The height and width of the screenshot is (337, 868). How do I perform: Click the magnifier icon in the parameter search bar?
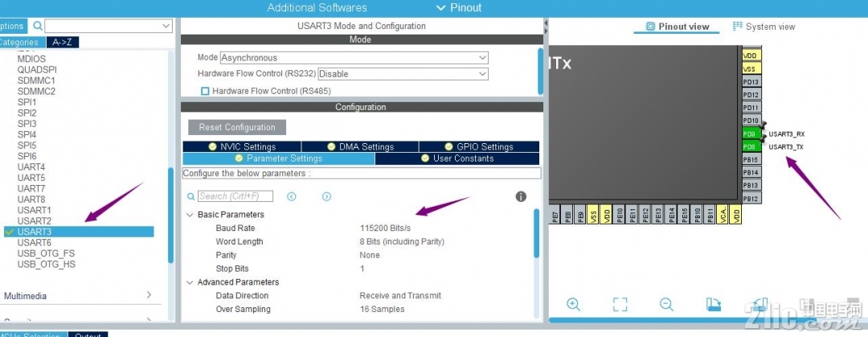pos(191,196)
